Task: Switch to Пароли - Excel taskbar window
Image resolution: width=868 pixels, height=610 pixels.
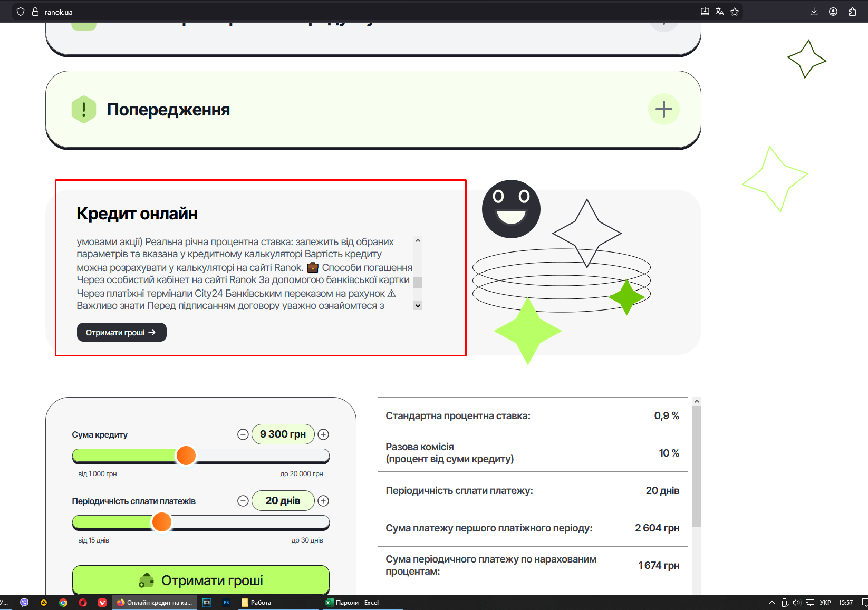Action: coord(353,602)
